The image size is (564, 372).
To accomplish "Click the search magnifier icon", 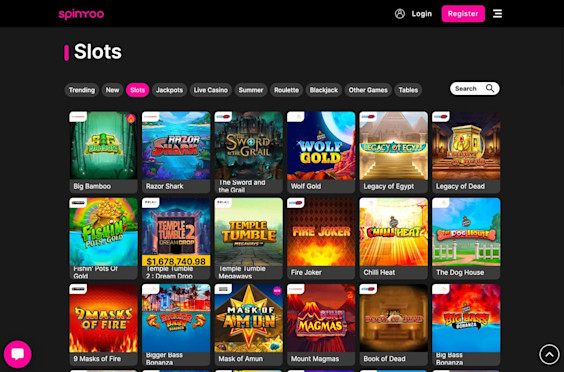I will pyautogui.click(x=490, y=89).
